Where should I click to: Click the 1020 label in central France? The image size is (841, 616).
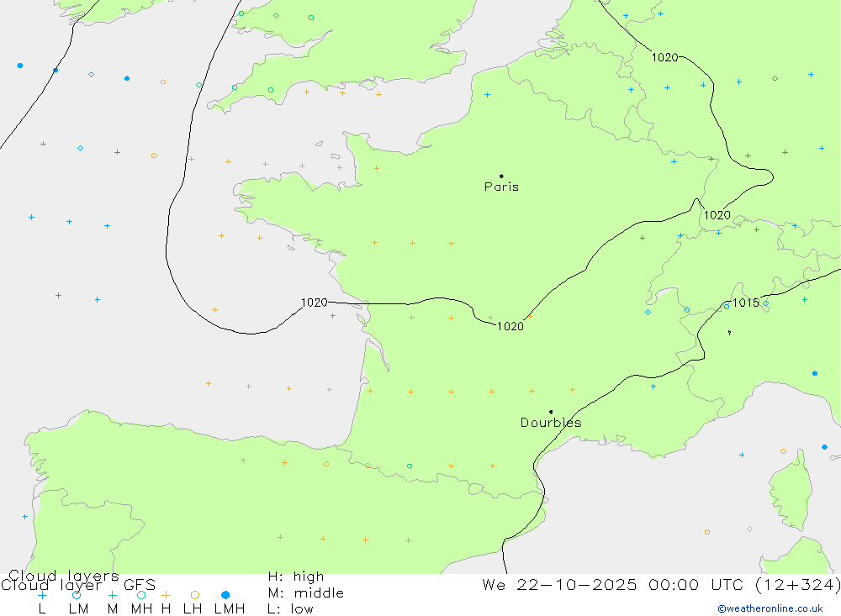pyautogui.click(x=510, y=327)
